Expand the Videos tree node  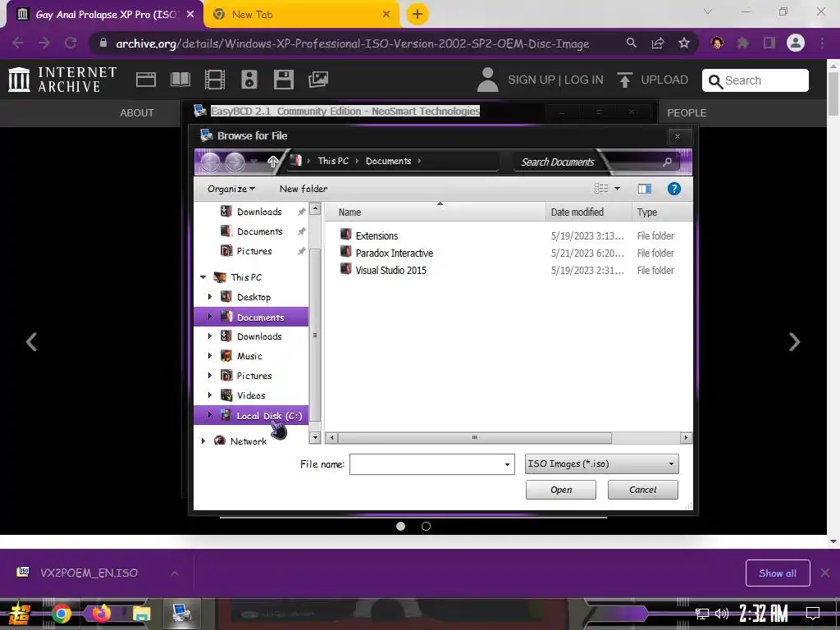(x=209, y=395)
